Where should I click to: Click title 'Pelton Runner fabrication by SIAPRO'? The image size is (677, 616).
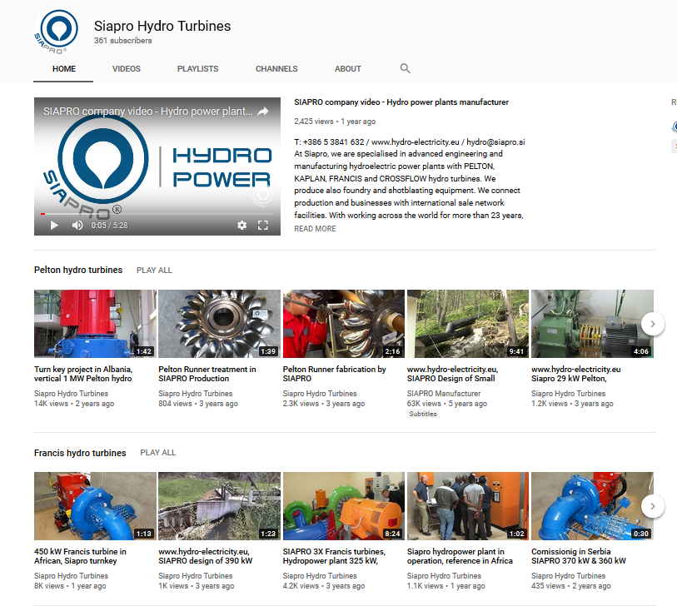335,374
